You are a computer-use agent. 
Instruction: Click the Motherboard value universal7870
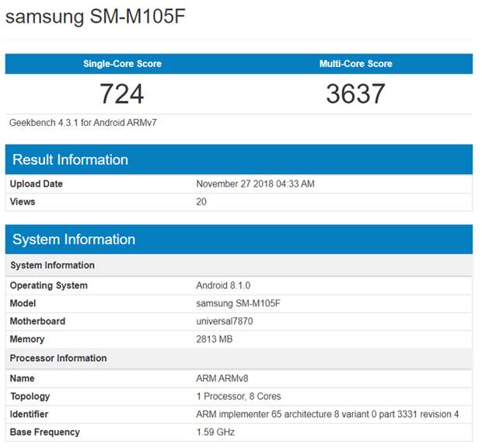click(x=225, y=321)
